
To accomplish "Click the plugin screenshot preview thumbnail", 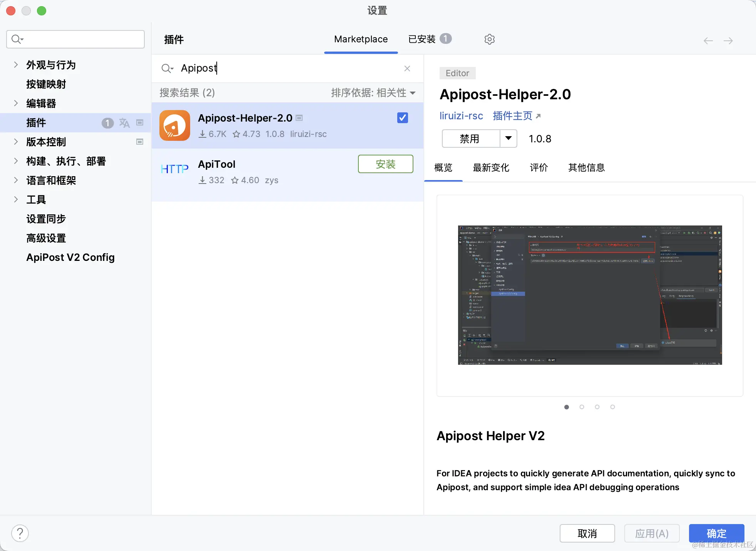I will coord(590,295).
